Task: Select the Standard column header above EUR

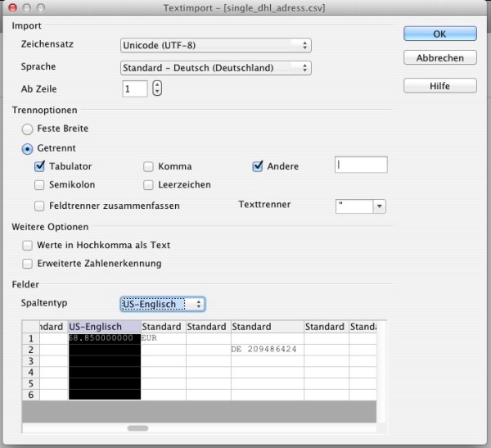Action: (x=164, y=327)
